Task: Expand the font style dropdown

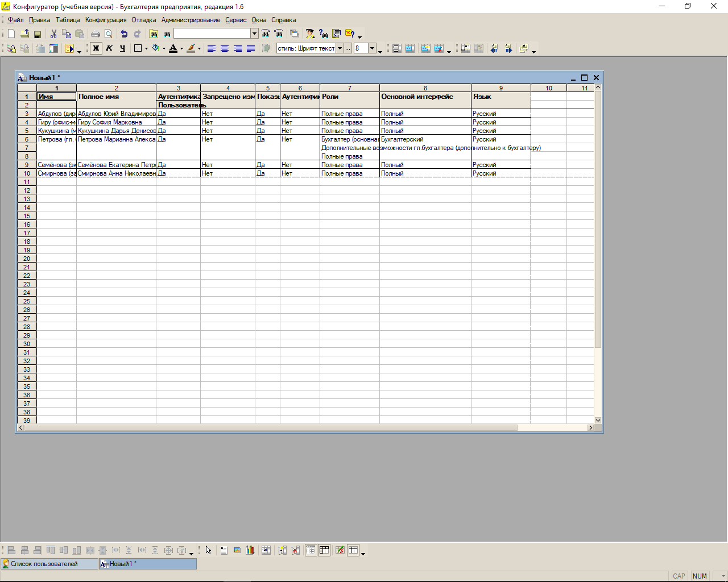Action: pos(340,48)
